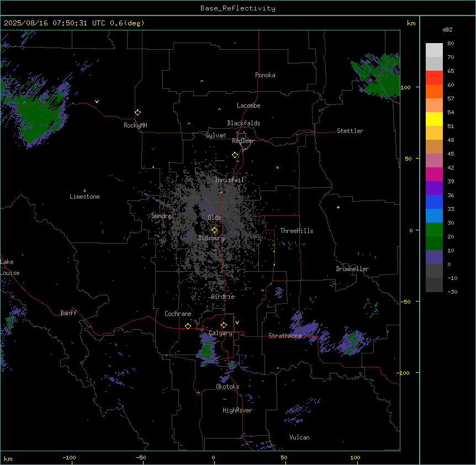This screenshot has height=465, width=476.
Task: Choose the slate blue swatch between 10 and 0
Action: click(x=434, y=257)
